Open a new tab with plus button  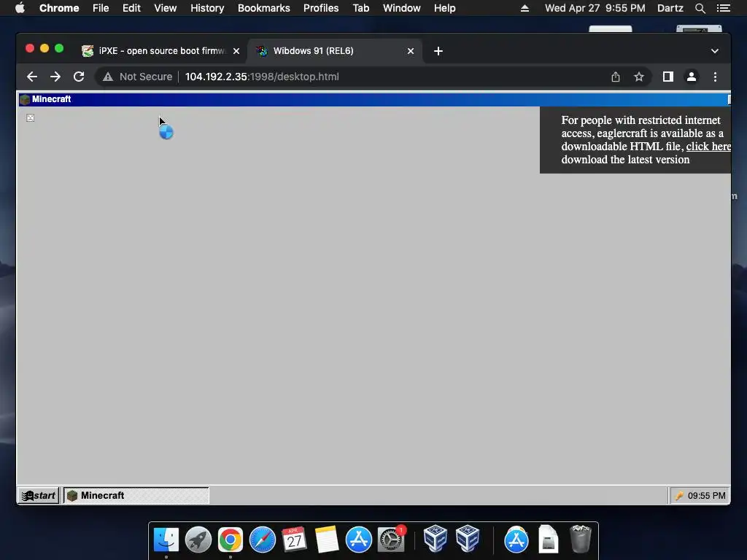pos(438,51)
